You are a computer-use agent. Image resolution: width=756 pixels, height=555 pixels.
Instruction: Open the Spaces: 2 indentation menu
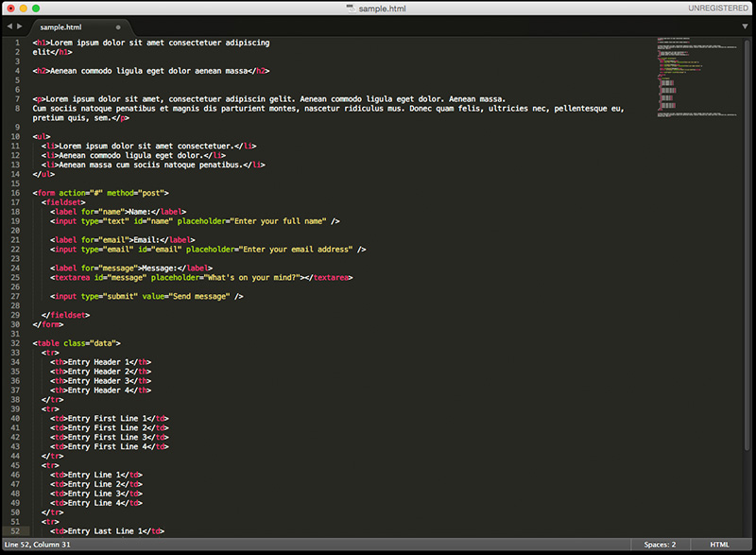[x=660, y=545]
